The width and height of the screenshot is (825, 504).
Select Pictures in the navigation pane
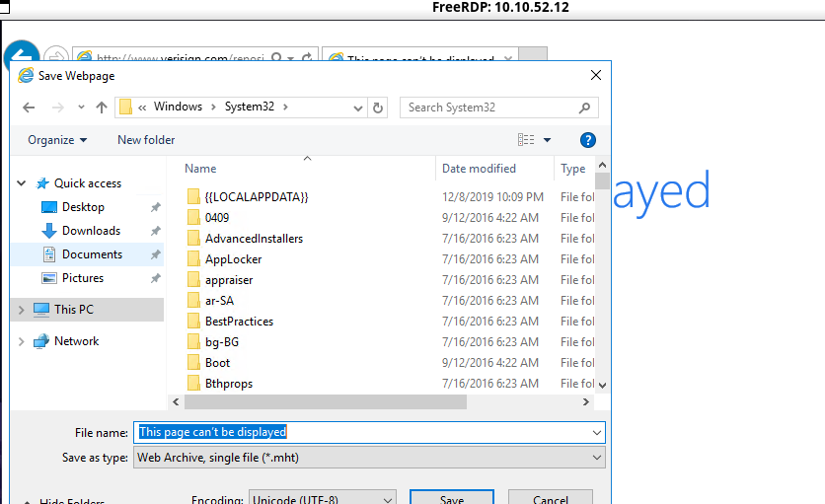[x=83, y=278]
